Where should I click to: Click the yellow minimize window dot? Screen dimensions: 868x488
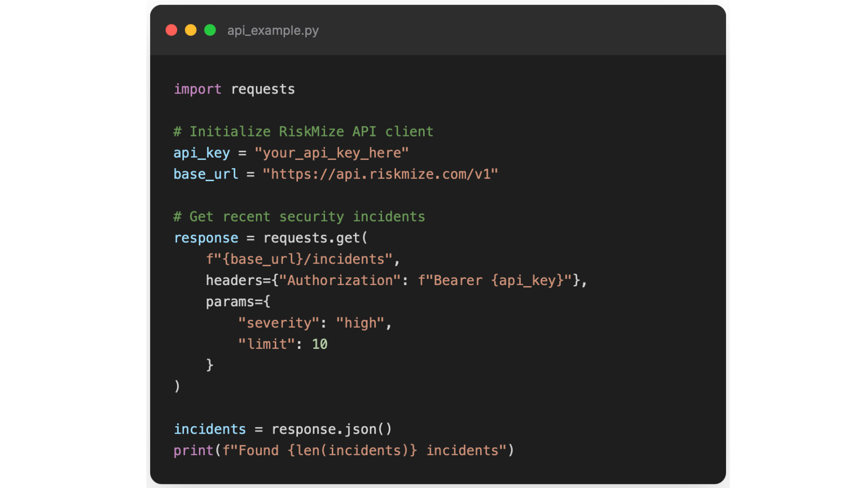(x=190, y=30)
